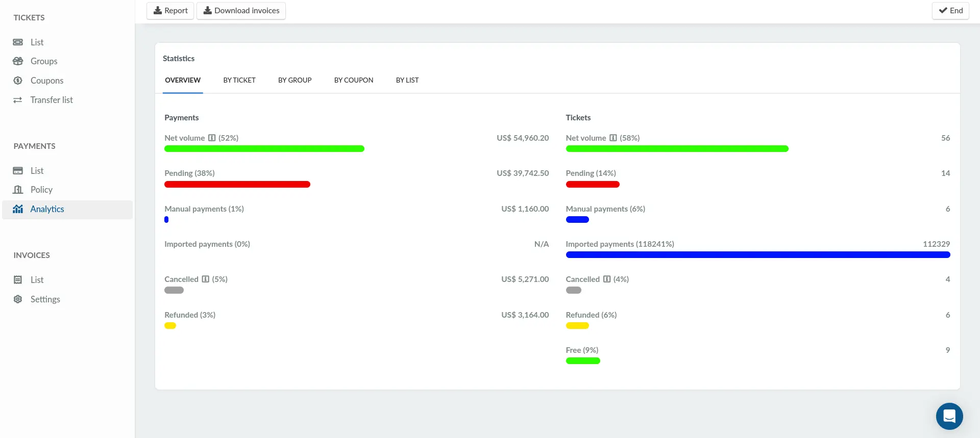Click the Invoices List icon

[18, 280]
